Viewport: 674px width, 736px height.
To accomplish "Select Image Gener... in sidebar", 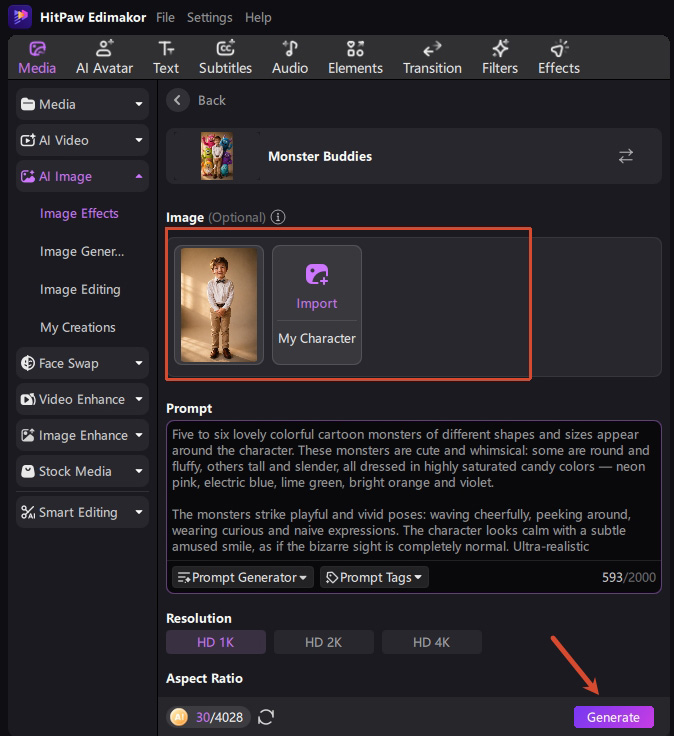I will click(82, 252).
